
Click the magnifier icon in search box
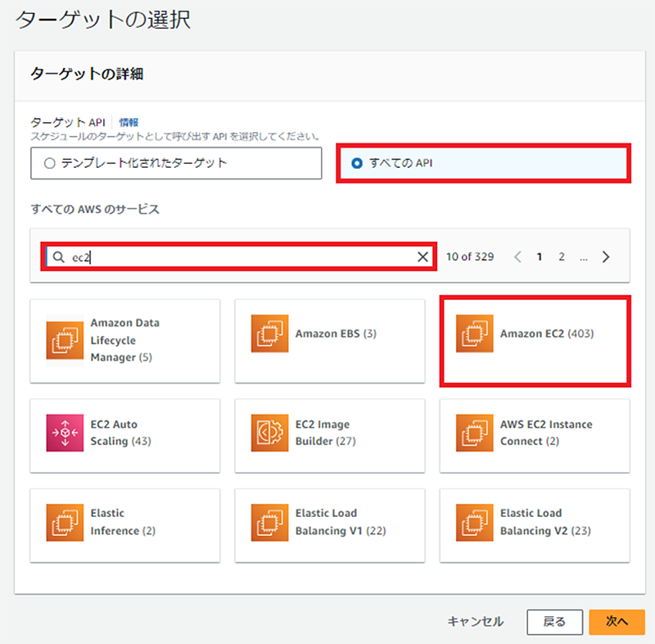click(59, 257)
